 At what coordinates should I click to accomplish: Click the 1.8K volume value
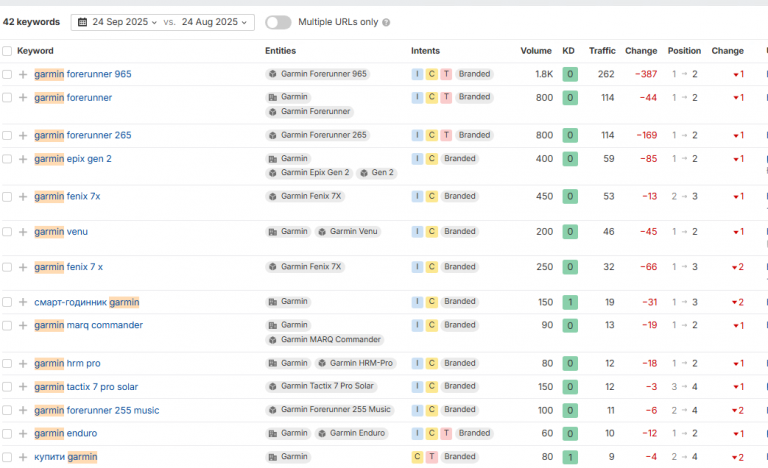point(544,74)
